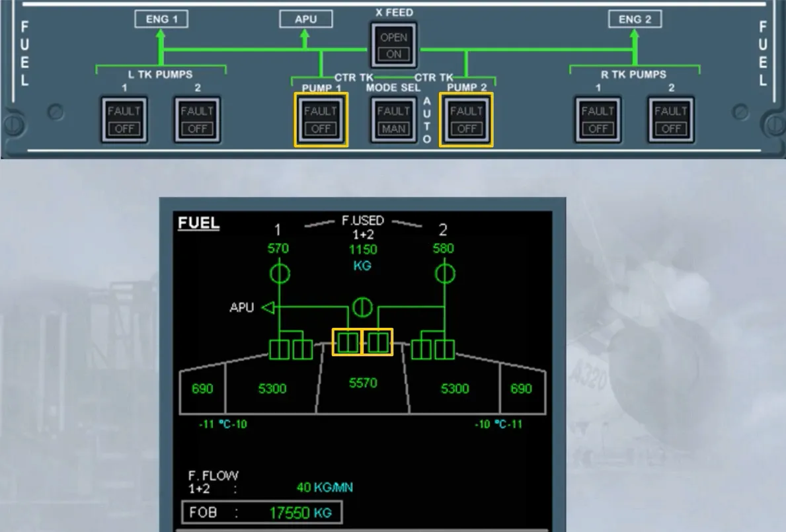Screen dimensions: 786x532
Task: Click the APU label box on panel
Action: coord(306,19)
